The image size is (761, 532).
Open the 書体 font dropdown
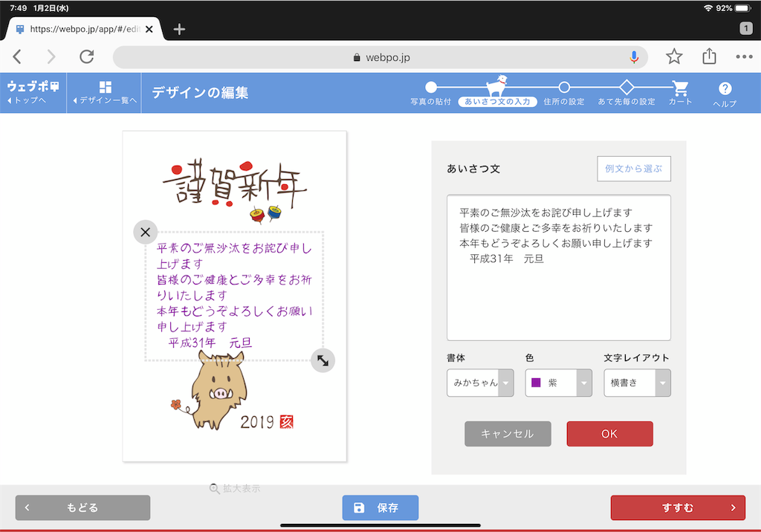click(x=507, y=383)
